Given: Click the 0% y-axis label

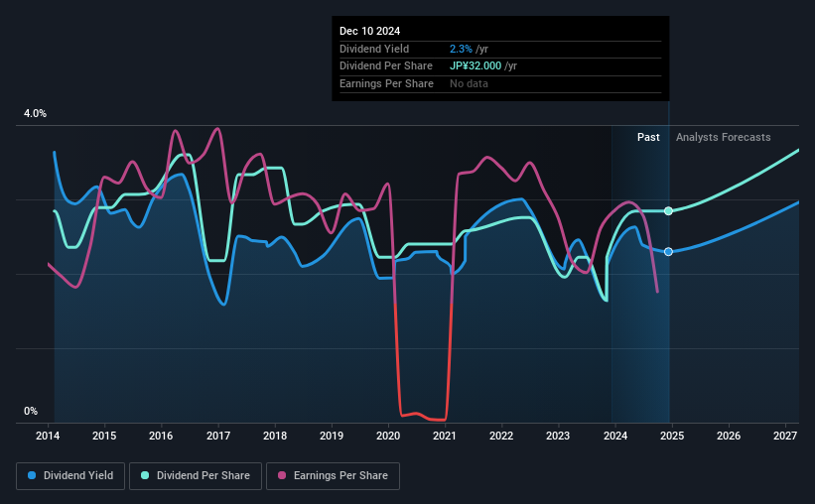Looking at the screenshot, I should pos(31,411).
